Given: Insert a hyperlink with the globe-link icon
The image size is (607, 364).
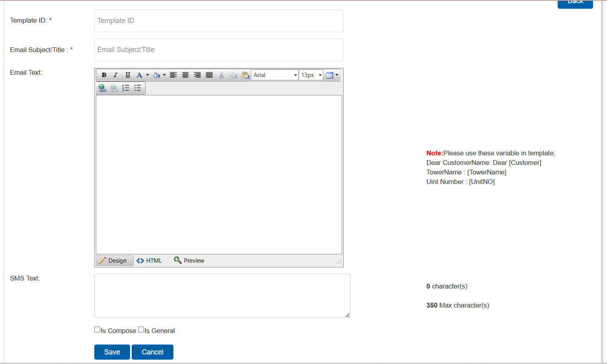Looking at the screenshot, I should click(x=102, y=88).
